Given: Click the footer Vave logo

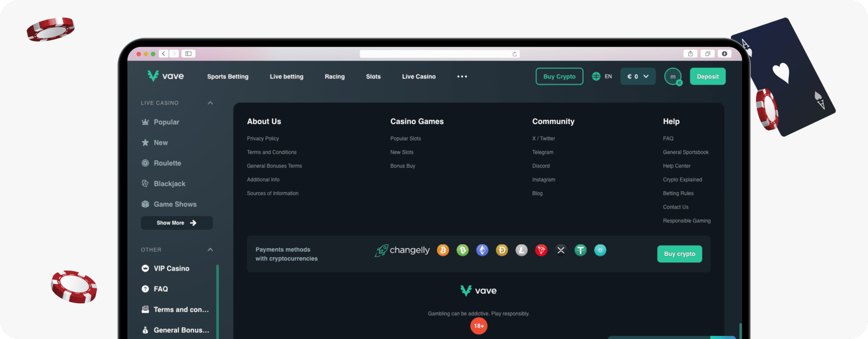Looking at the screenshot, I should (478, 291).
